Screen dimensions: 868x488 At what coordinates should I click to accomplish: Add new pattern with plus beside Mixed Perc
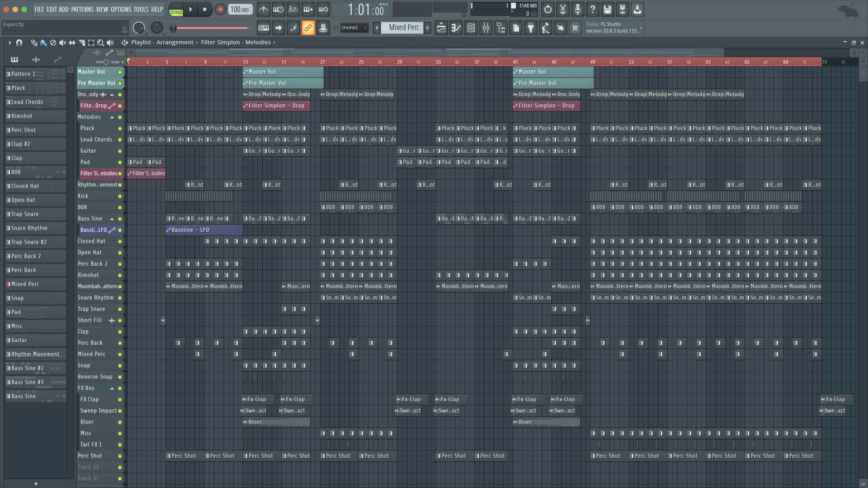click(x=427, y=28)
